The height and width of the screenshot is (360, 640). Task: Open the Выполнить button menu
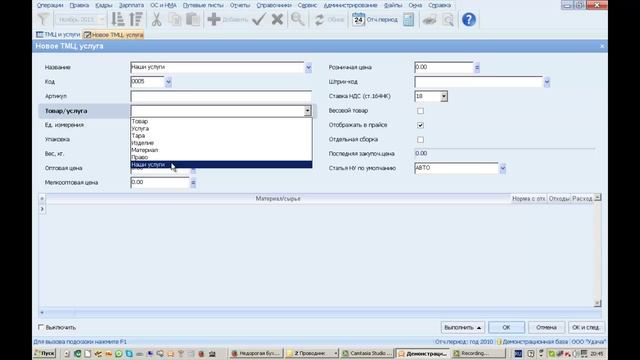(462, 327)
